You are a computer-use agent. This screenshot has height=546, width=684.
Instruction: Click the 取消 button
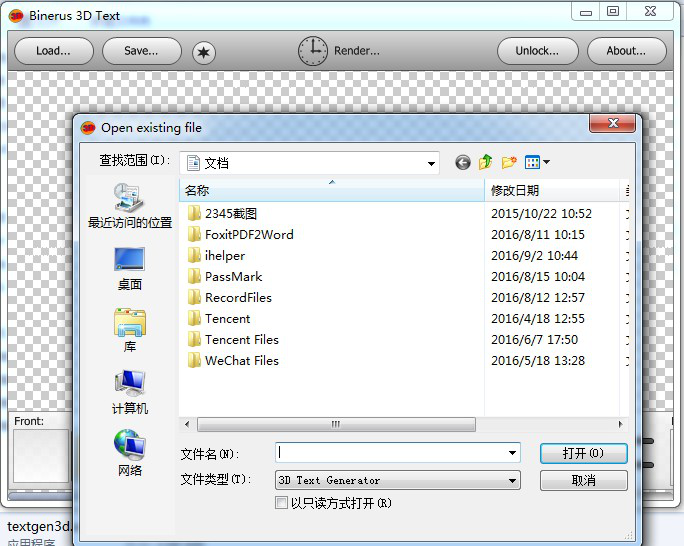pyautogui.click(x=584, y=480)
